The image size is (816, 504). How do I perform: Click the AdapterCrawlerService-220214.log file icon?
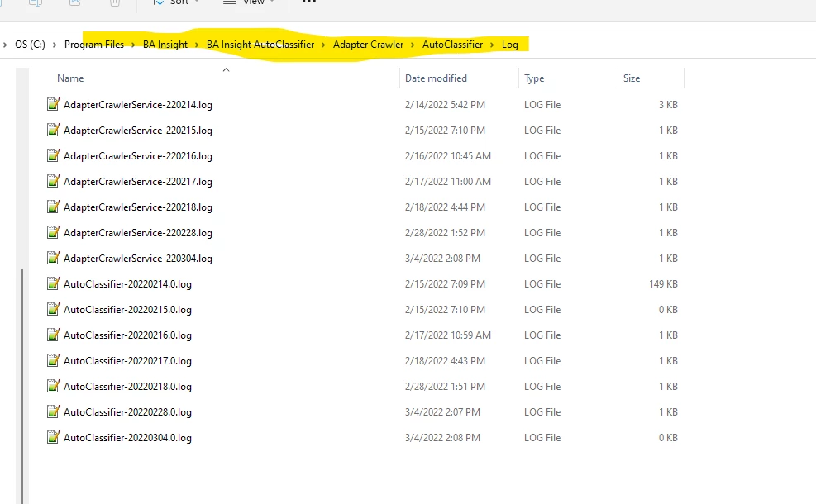[x=54, y=105]
